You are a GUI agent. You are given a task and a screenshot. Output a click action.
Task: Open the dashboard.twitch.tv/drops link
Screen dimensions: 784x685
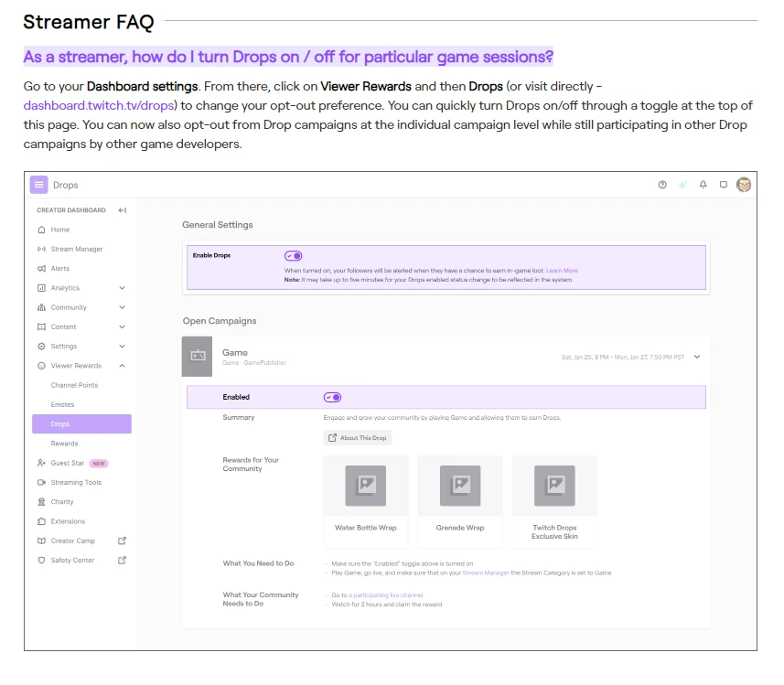99,105
